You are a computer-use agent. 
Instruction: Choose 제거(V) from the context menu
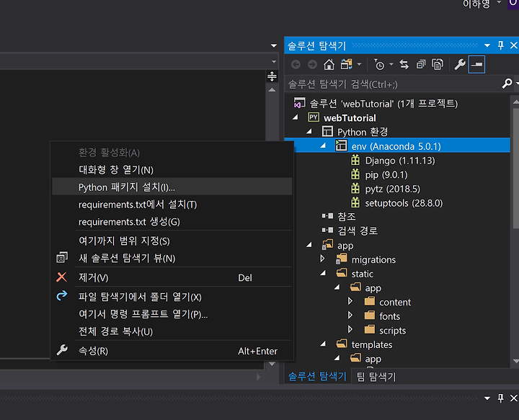(x=172, y=277)
